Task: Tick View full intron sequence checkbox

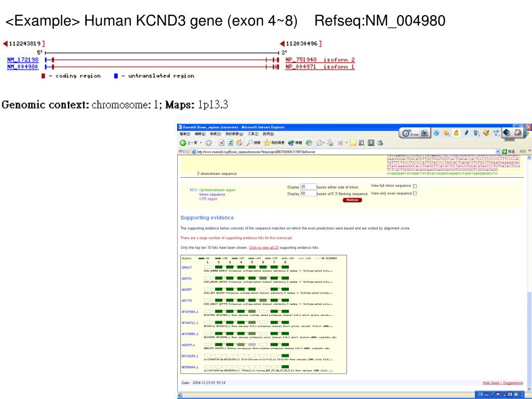Action: (x=415, y=187)
